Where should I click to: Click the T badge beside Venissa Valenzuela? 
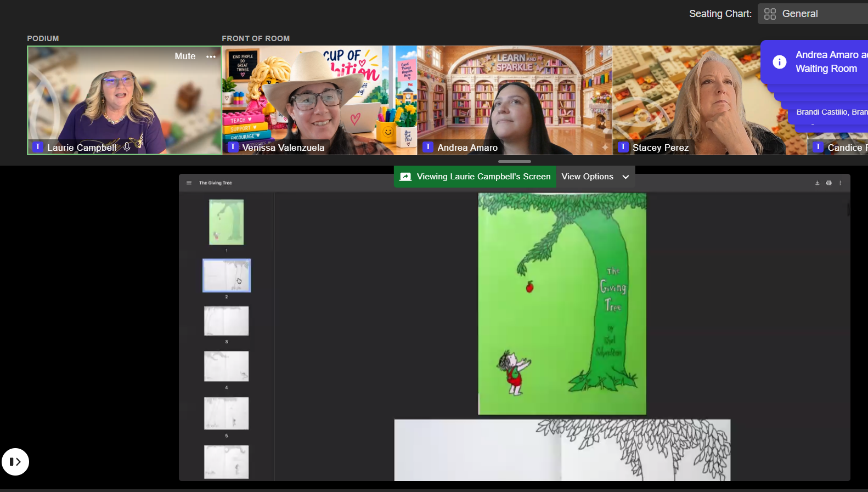(x=233, y=147)
